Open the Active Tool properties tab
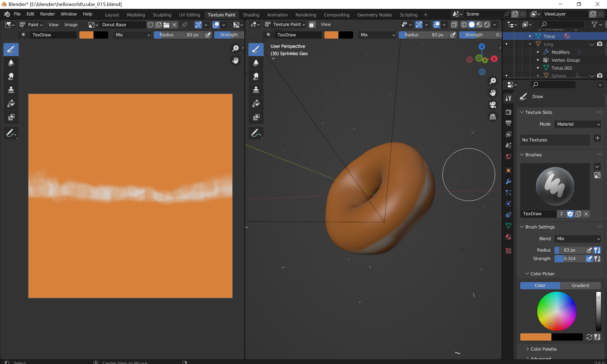Viewport: 607px width, 364px height. click(508, 98)
